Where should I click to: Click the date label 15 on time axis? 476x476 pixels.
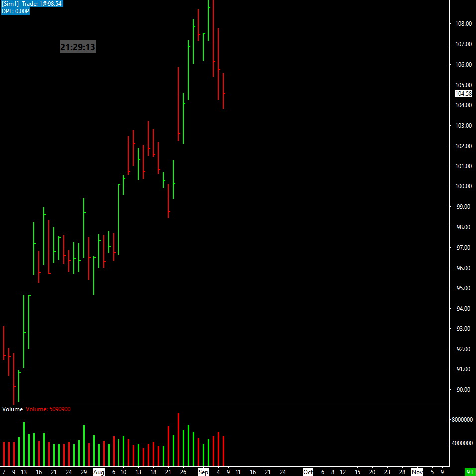point(357,472)
